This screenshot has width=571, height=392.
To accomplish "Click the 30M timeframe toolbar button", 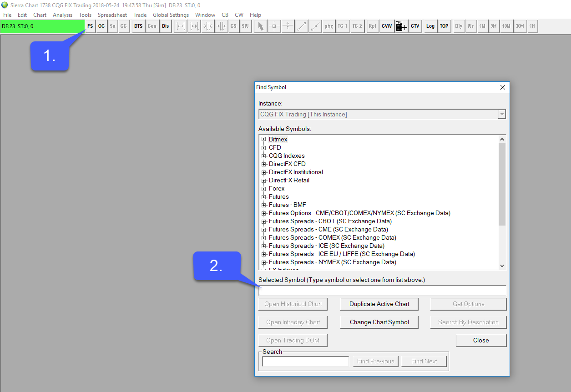I will point(519,26).
